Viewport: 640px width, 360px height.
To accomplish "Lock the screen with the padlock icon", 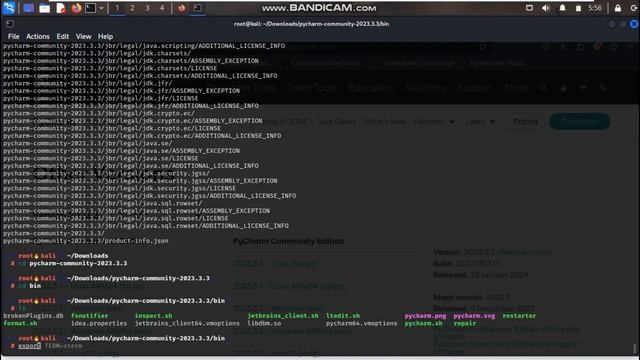I will (618, 8).
